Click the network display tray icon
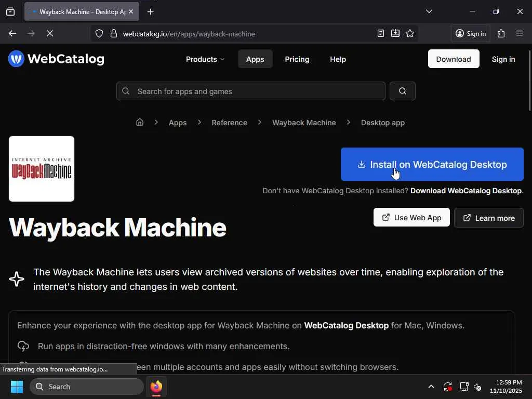The width and height of the screenshot is (532, 399). coord(464,387)
